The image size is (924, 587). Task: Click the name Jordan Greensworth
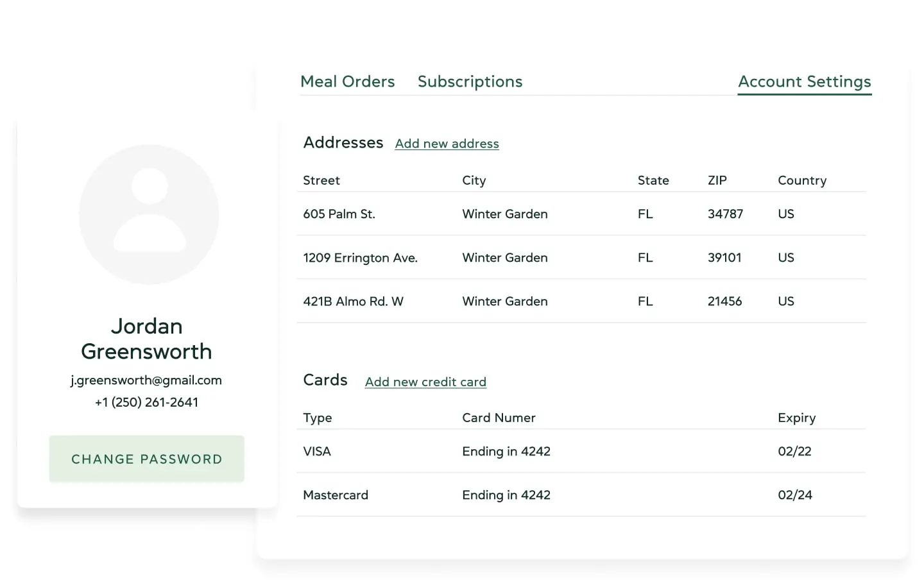146,339
